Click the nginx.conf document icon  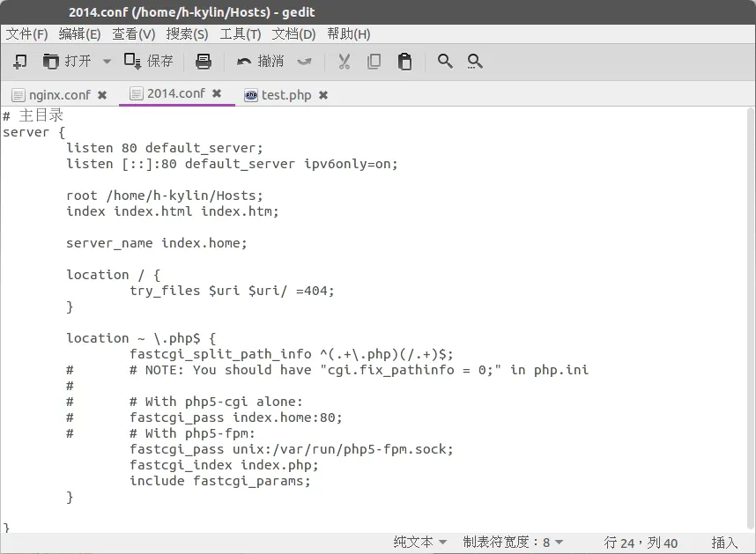19,95
